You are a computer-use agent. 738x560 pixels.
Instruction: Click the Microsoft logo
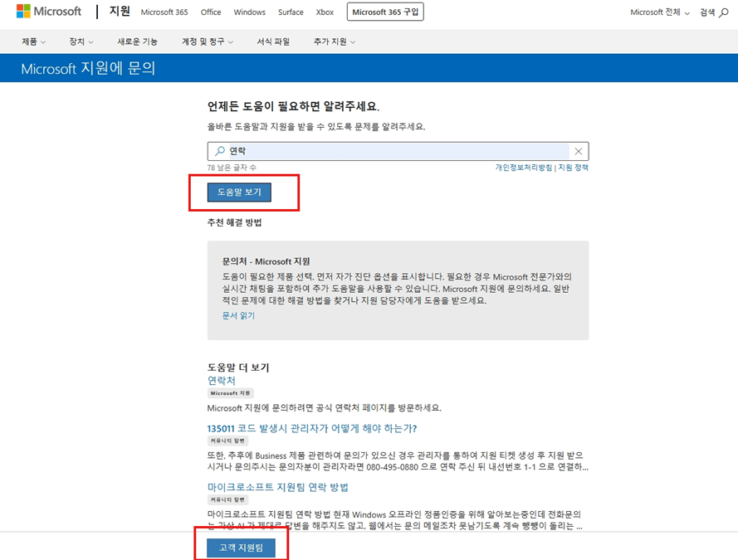tap(48, 12)
